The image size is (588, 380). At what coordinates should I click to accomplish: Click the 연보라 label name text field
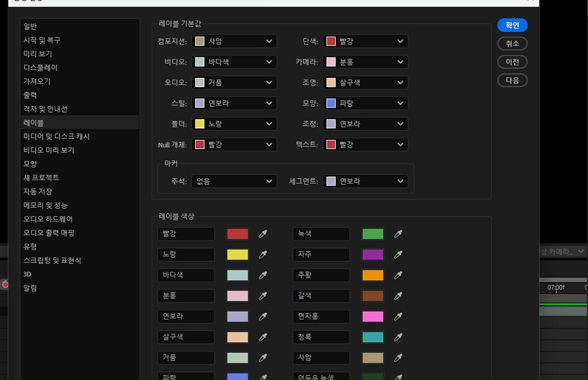(x=186, y=316)
